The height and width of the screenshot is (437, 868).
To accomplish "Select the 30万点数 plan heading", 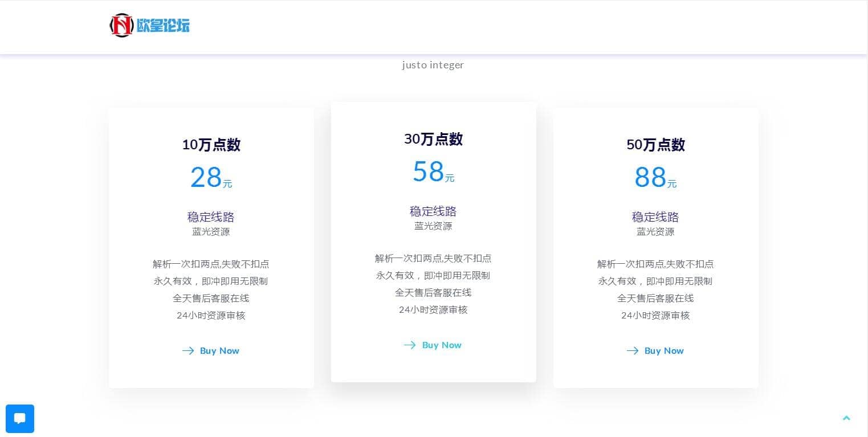I will pyautogui.click(x=433, y=139).
